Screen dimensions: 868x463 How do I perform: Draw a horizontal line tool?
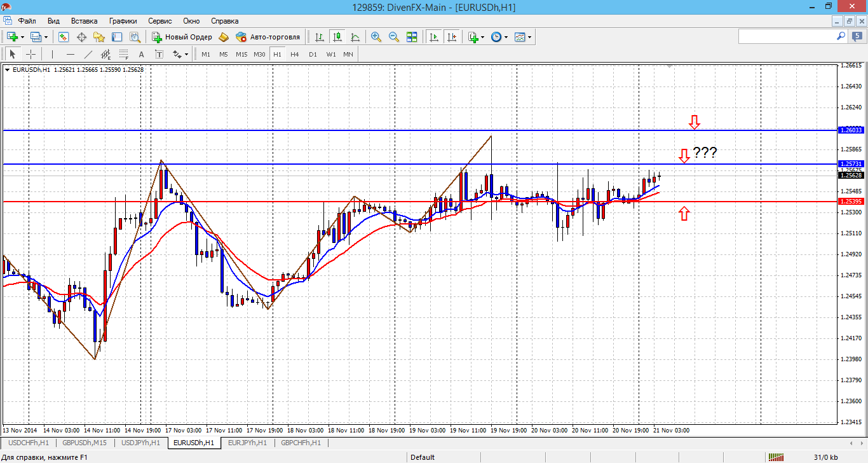(x=71, y=54)
